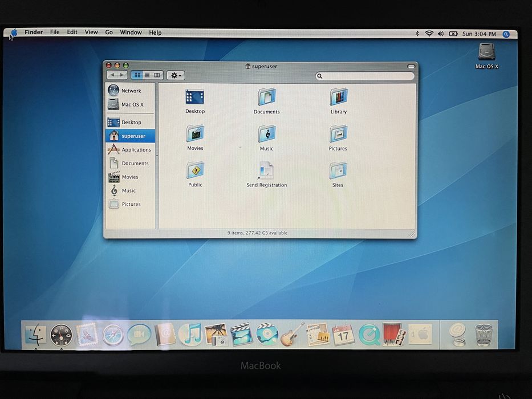
Task: Go forward in Finder window
Action: point(122,75)
